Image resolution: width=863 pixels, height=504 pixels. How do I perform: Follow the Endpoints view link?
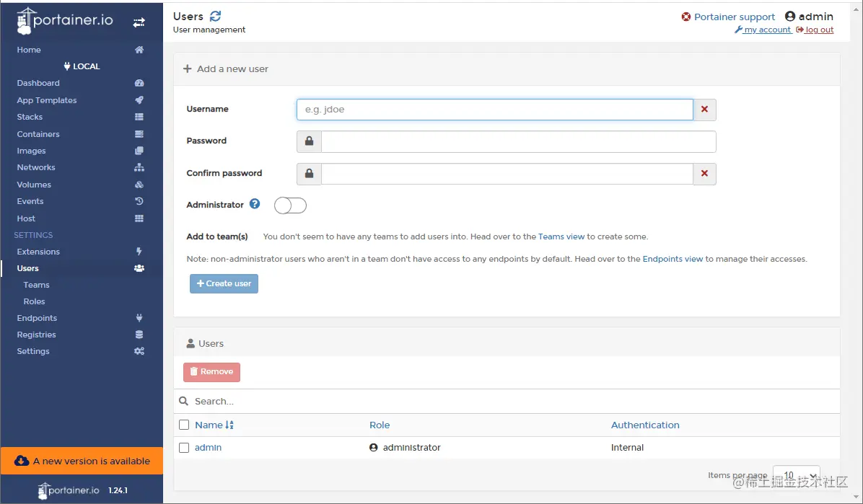coord(673,259)
